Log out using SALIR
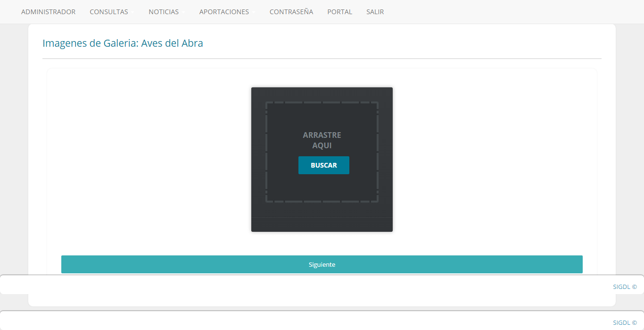Viewport: 644px width, 330px height. point(375,12)
